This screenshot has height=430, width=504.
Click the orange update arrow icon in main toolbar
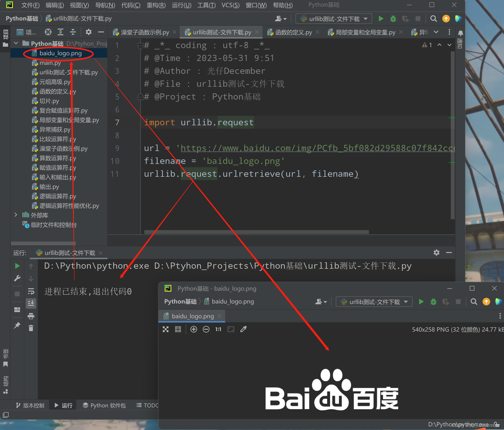click(446, 19)
